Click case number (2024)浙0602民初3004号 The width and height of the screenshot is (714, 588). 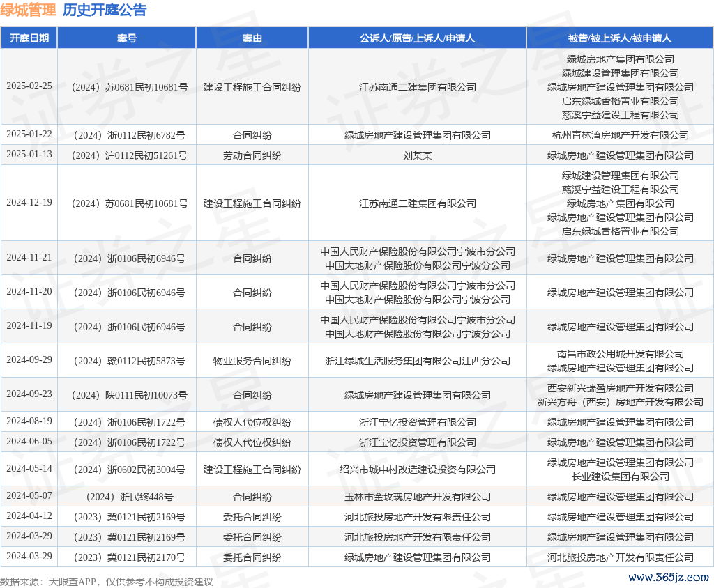(129, 470)
